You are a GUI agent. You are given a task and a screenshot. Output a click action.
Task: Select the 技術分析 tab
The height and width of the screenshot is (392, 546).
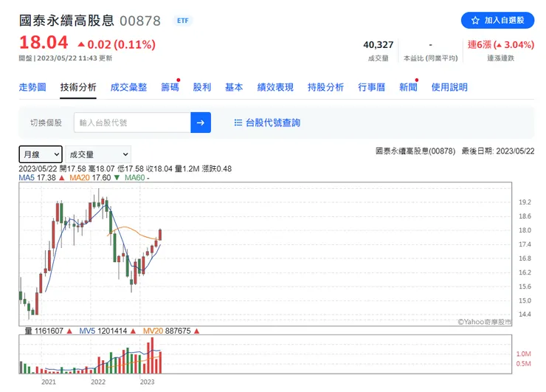coord(78,87)
